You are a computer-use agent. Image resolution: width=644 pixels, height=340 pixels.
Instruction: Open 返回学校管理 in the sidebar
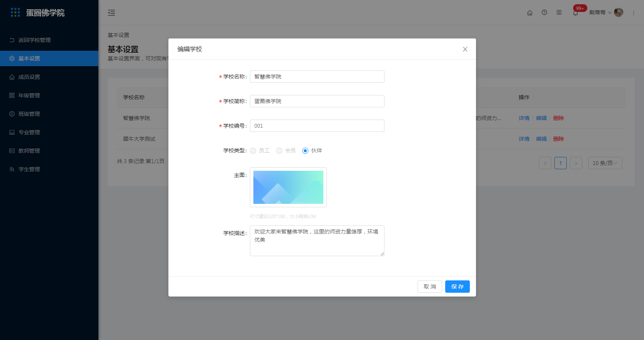click(49, 40)
